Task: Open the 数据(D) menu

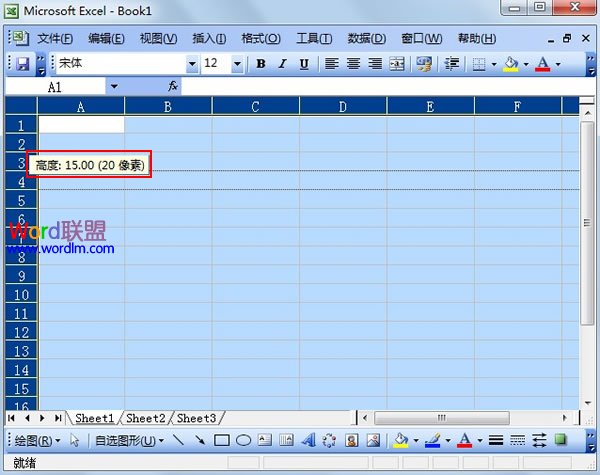Action: coord(367,39)
